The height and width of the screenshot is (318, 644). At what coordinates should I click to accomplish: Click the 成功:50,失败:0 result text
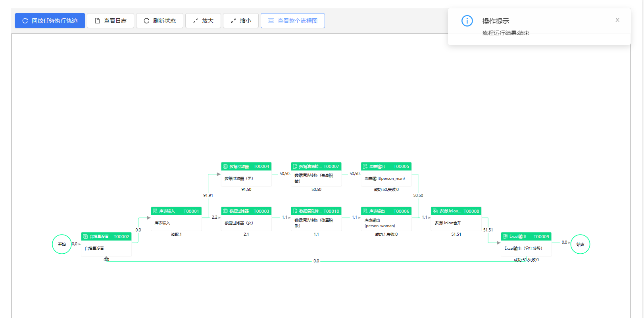click(x=386, y=190)
